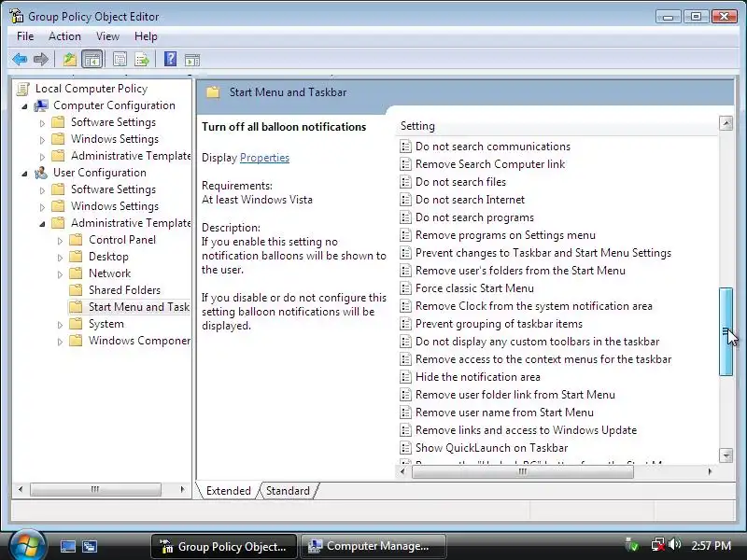Viewport: 747px width, 560px height.
Task: Select Remove Search Computer link setting
Action: point(489,164)
